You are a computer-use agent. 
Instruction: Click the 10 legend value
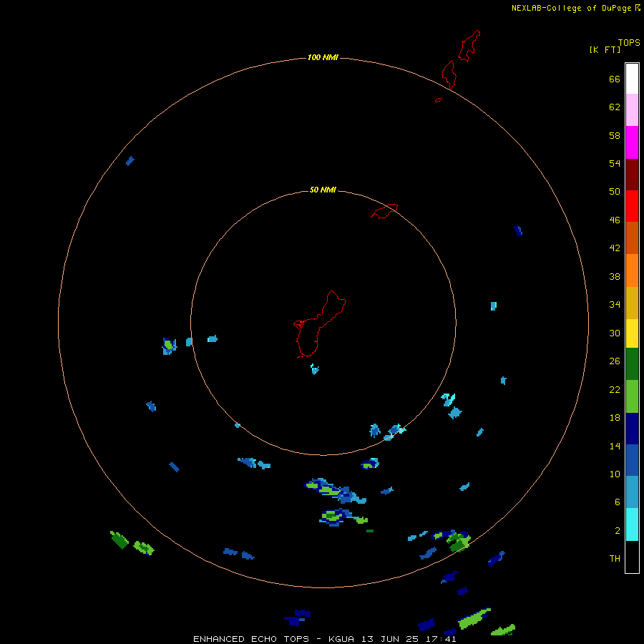(615, 474)
